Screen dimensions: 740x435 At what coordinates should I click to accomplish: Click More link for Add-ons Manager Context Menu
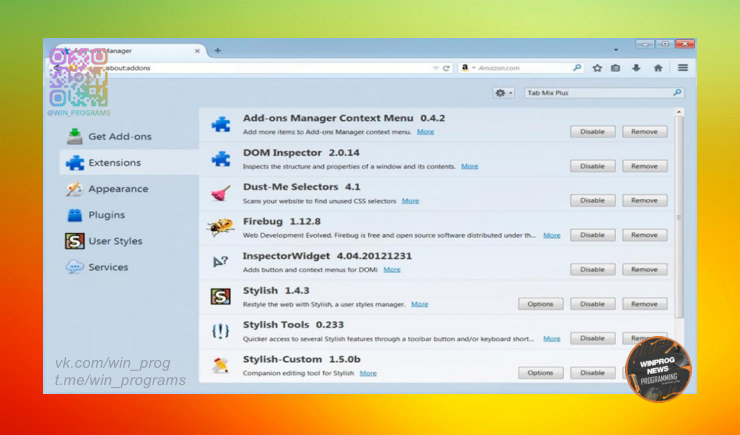click(425, 132)
